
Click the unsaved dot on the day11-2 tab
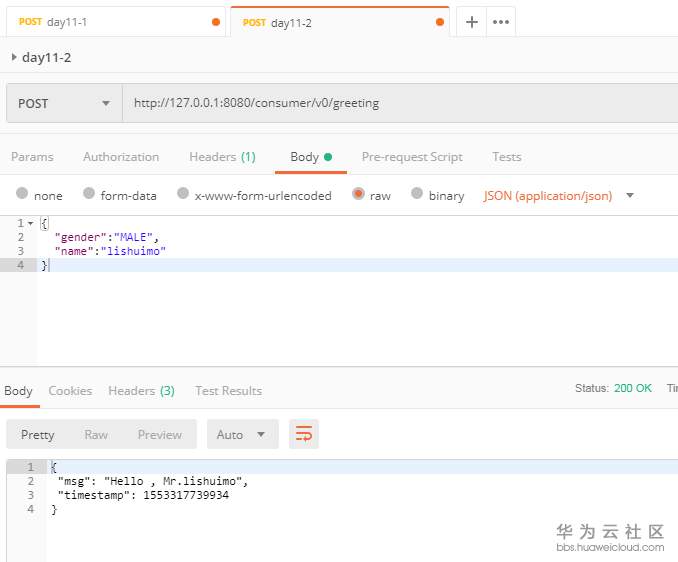(x=440, y=22)
